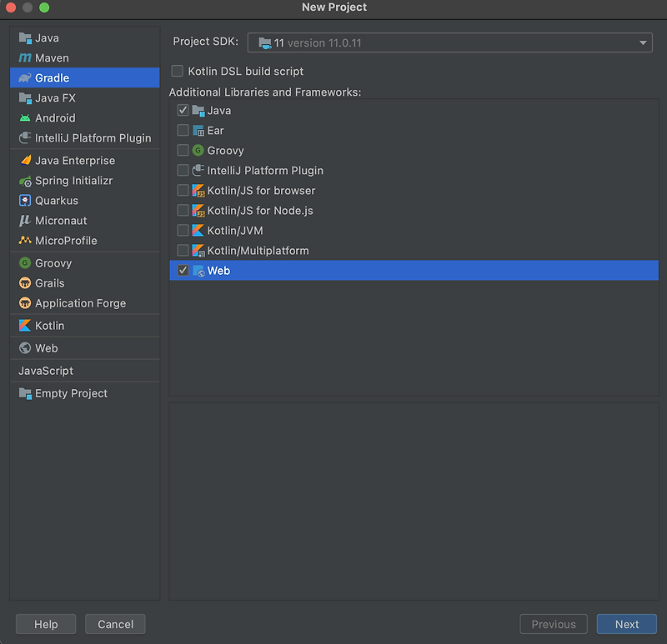Click the Java FX folder icon
The image size is (667, 644).
25,97
